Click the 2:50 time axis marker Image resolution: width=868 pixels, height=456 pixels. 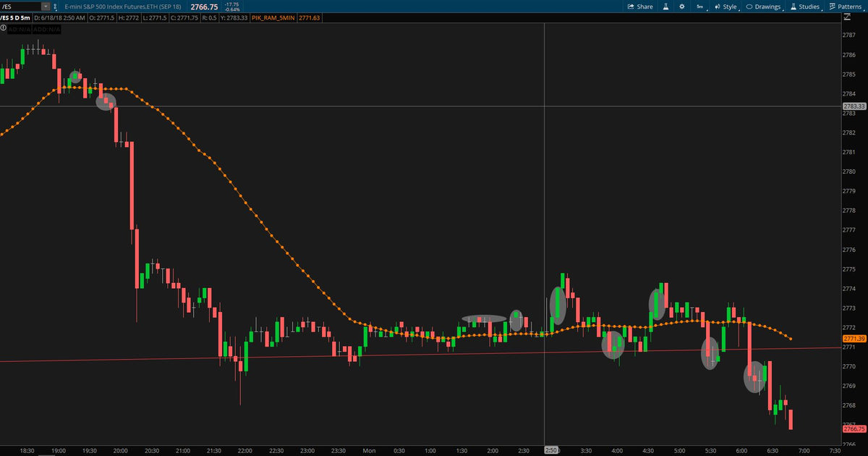pyautogui.click(x=550, y=450)
